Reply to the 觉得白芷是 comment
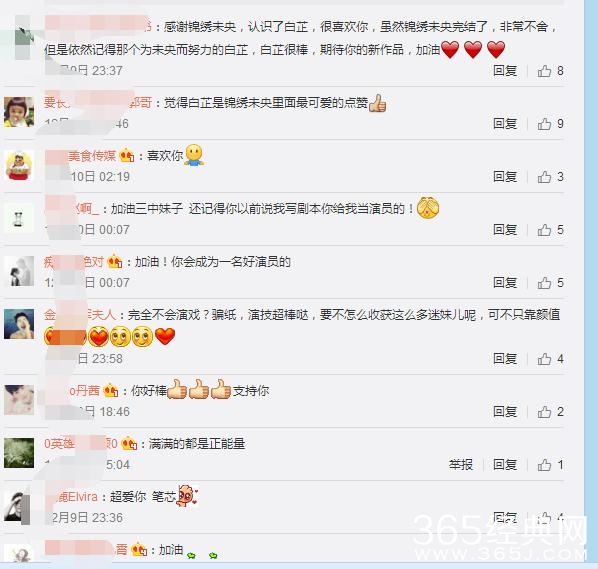 (x=505, y=124)
